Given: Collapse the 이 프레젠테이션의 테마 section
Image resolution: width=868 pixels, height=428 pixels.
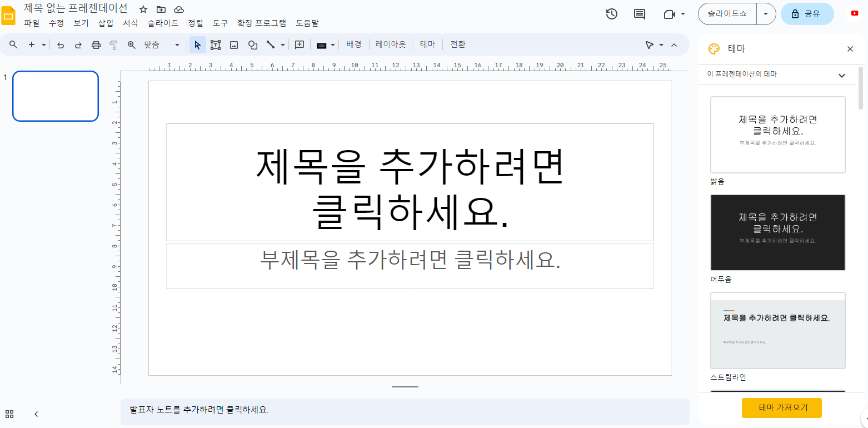Looking at the screenshot, I should coord(841,75).
